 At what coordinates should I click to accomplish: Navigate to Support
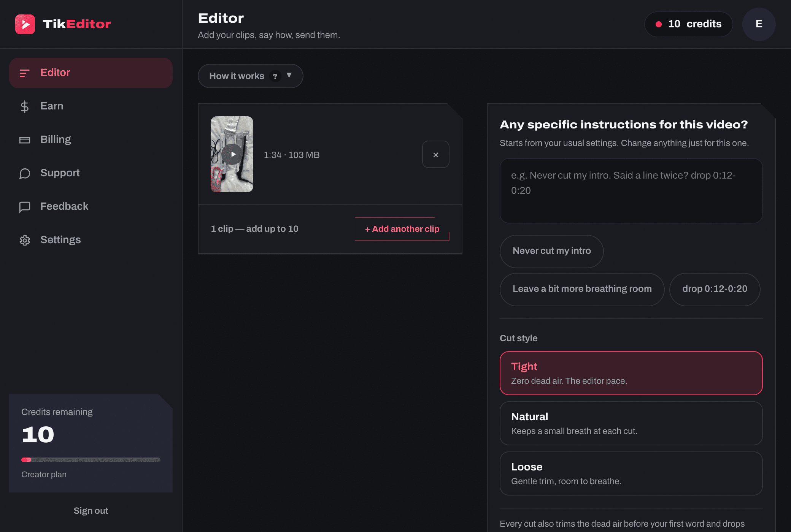click(91, 173)
